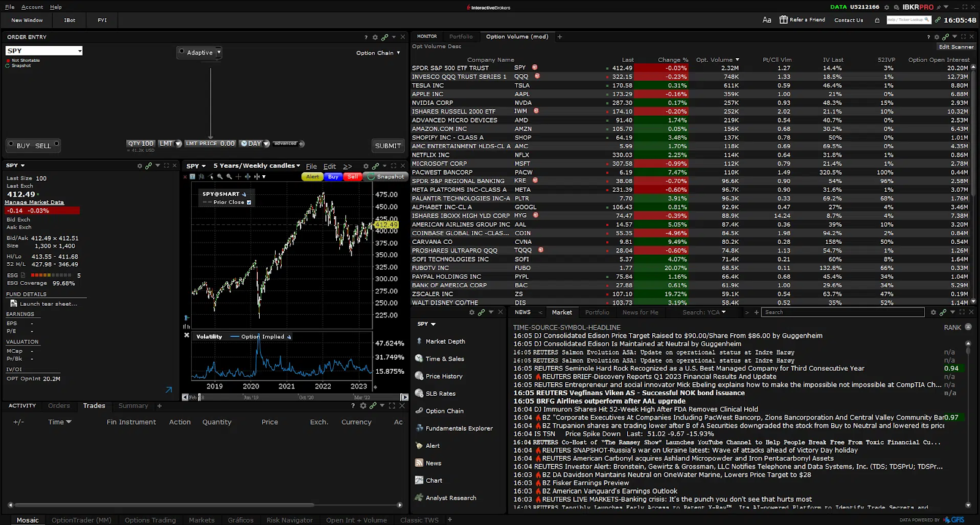This screenshot has width=980, height=525.
Task: Click Edit Scanner button
Action: (x=956, y=47)
